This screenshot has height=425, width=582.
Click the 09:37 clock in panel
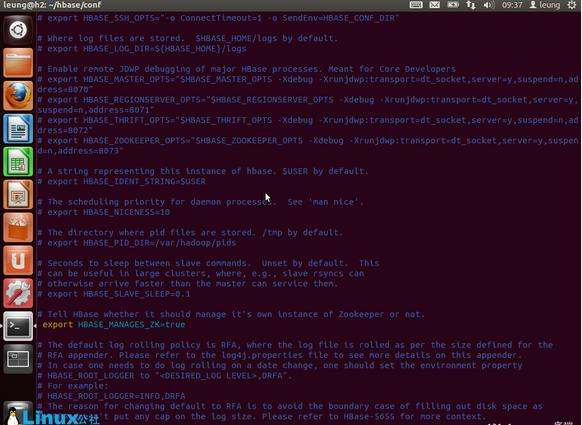(512, 5)
